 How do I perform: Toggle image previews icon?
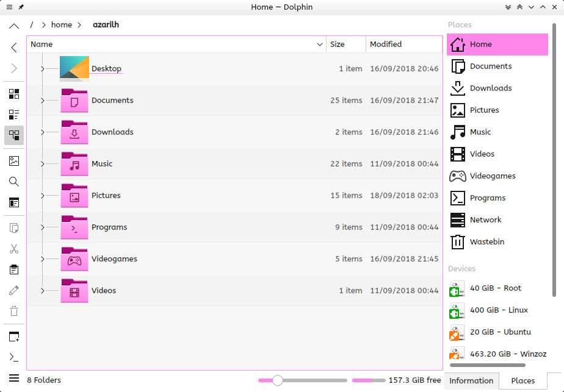14,160
